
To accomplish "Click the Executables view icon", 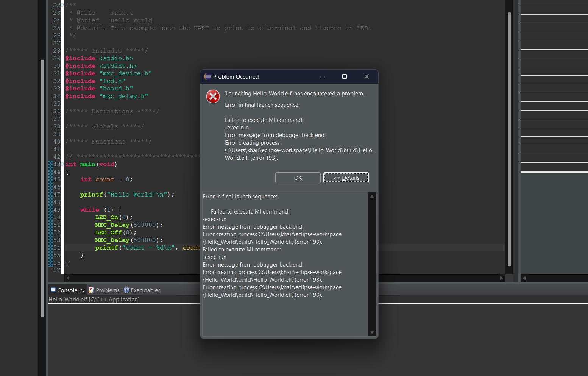I will pyautogui.click(x=126, y=290).
